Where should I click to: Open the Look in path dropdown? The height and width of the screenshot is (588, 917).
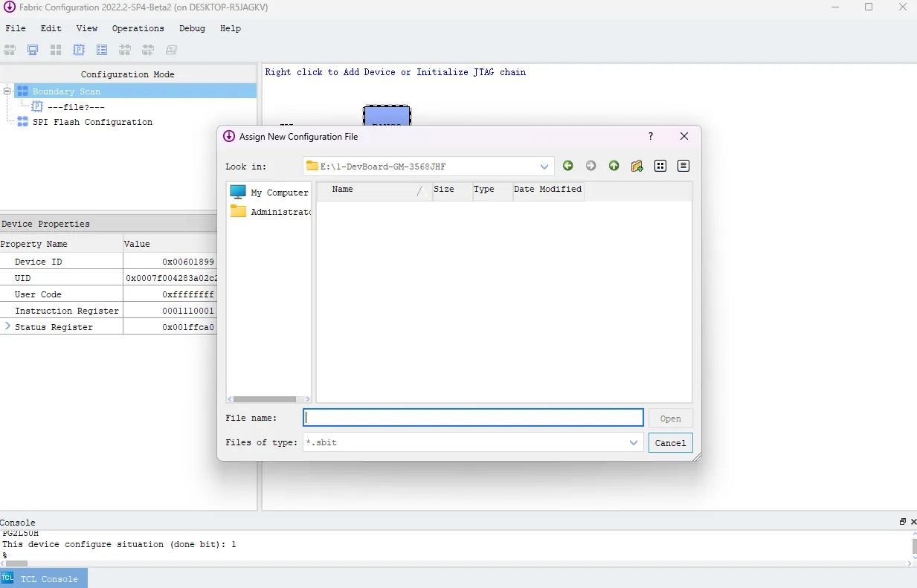[544, 167]
